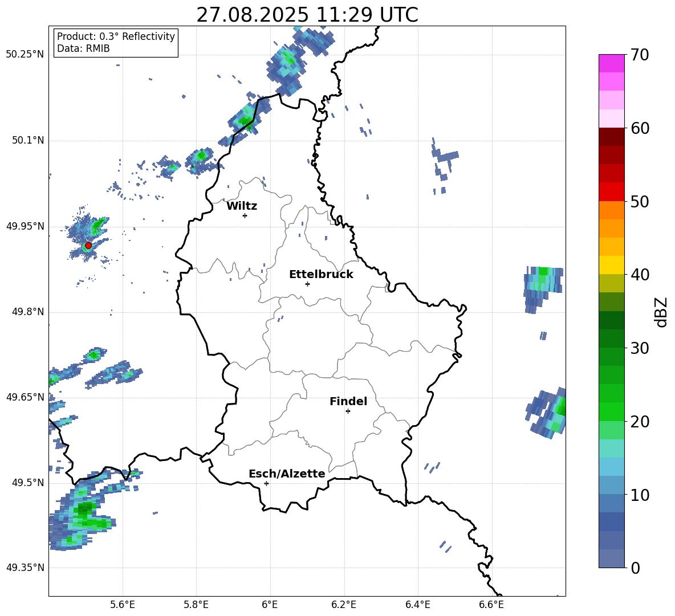Click the 6.4°E longitude label
This screenshot has width=675, height=616.
coord(417,605)
